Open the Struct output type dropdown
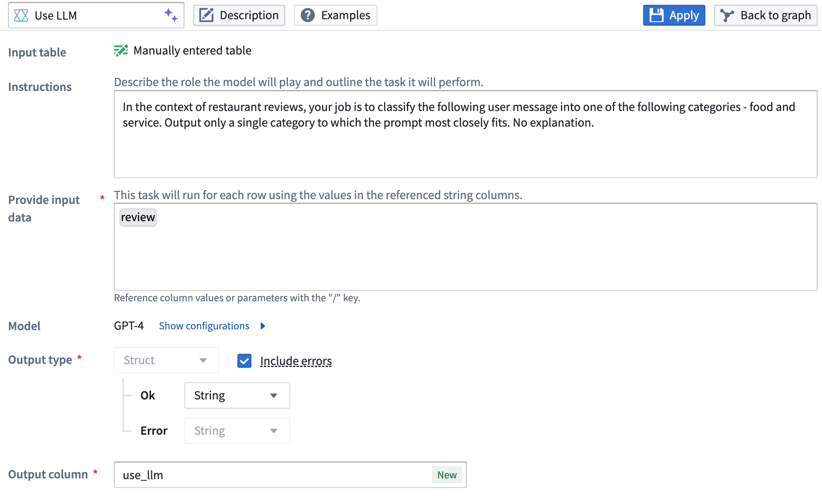This screenshot has width=822, height=504. click(166, 360)
